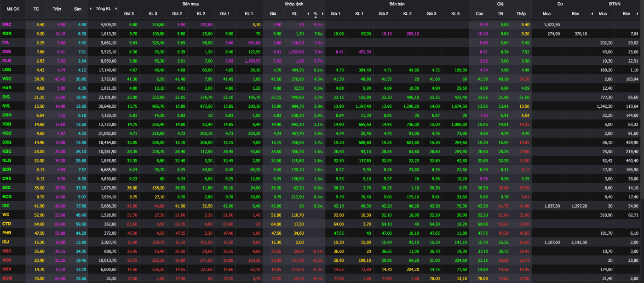Screen dimensions: 644x283
Task: Select ticker BCM
Action: (x=6, y=277)
